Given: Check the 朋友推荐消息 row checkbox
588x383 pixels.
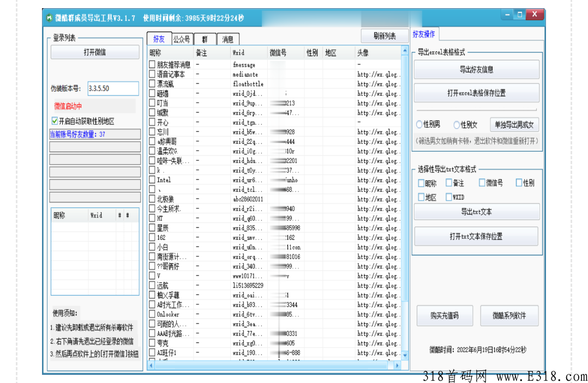Looking at the screenshot, I should [x=152, y=64].
